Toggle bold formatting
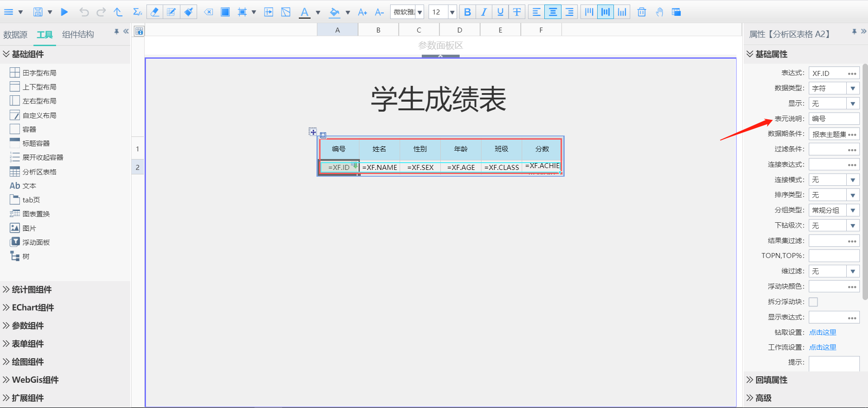The height and width of the screenshot is (408, 868). [467, 12]
